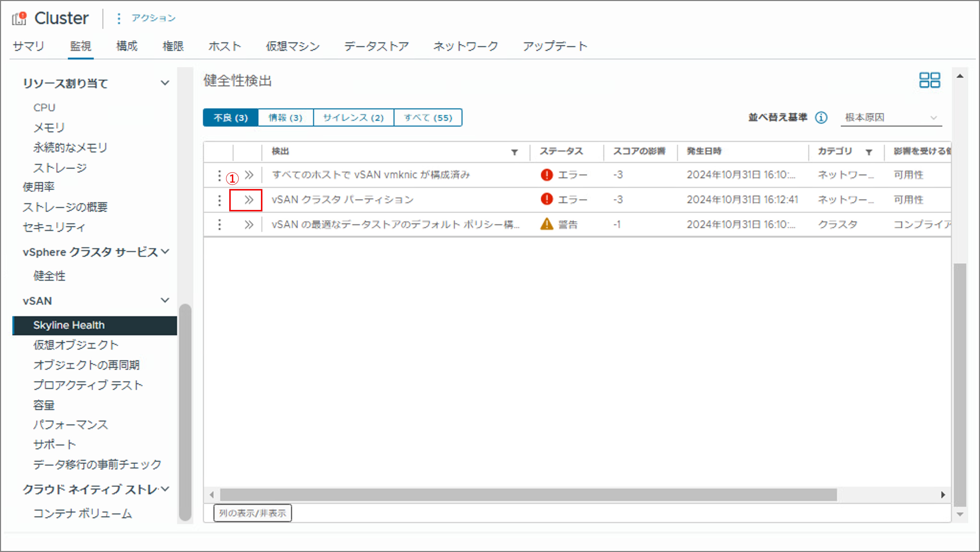Click the info icon beside 並べ替え基準
This screenshot has height=552, width=980.
[821, 118]
